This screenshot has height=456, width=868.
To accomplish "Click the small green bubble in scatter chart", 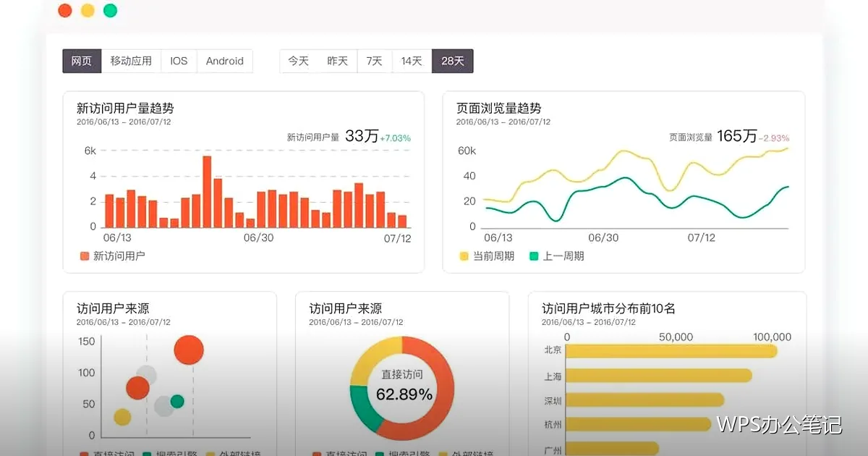I will click(x=177, y=401).
